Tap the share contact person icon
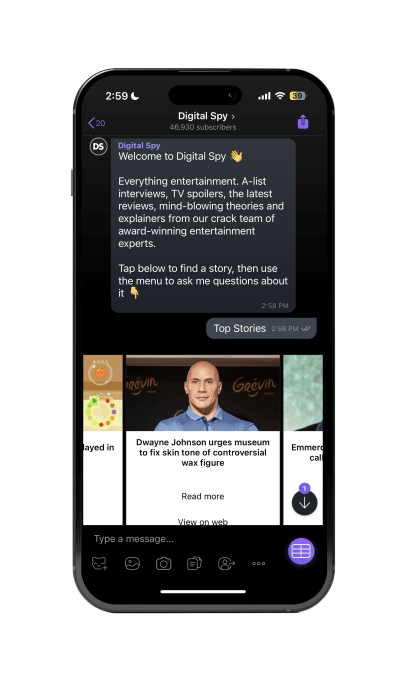405x679 pixels. pyautogui.click(x=226, y=563)
